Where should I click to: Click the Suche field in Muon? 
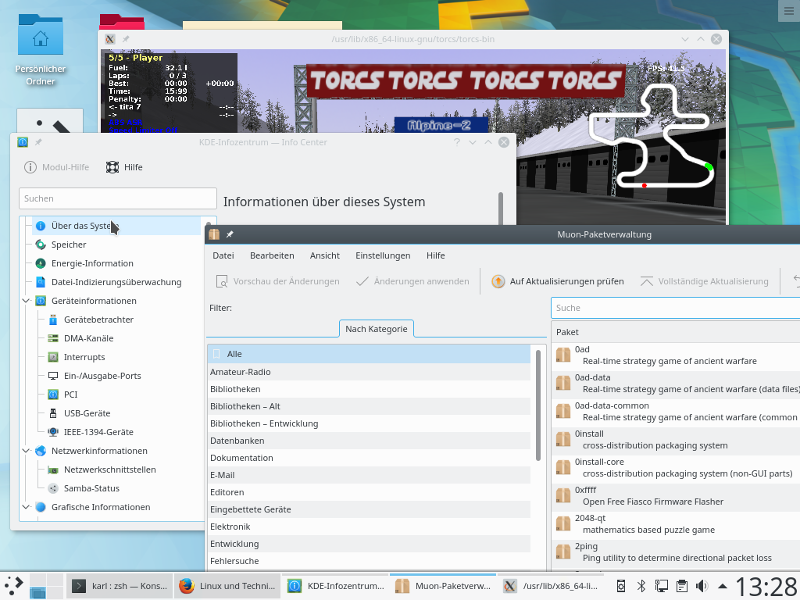point(676,308)
